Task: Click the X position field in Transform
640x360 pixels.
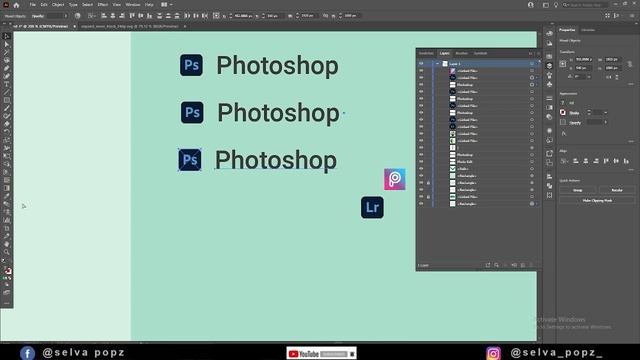Action: click(x=583, y=60)
